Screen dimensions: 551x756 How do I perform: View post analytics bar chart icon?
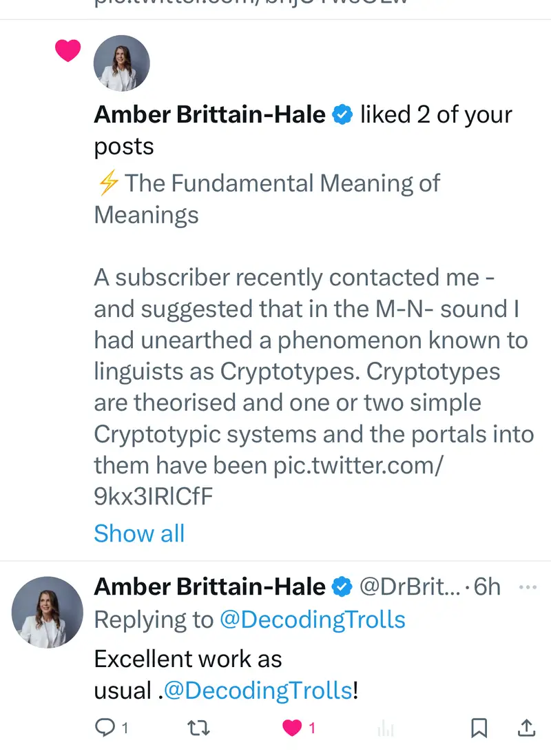point(386,728)
